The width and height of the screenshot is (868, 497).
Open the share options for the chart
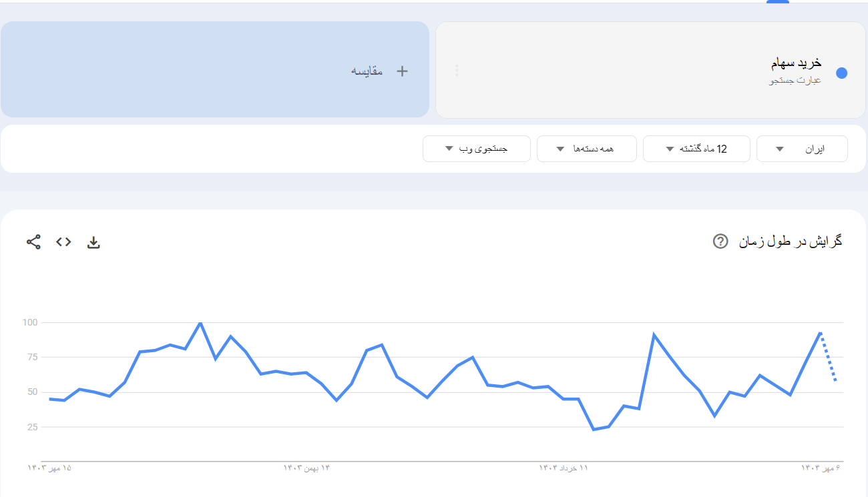pyautogui.click(x=33, y=242)
